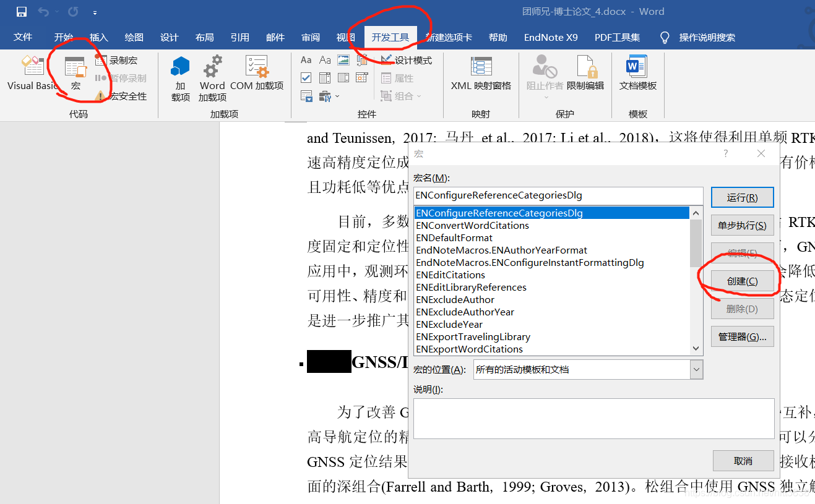The height and width of the screenshot is (504, 815).
Task: Open 管理器(G)... organizer
Action: [x=743, y=337]
